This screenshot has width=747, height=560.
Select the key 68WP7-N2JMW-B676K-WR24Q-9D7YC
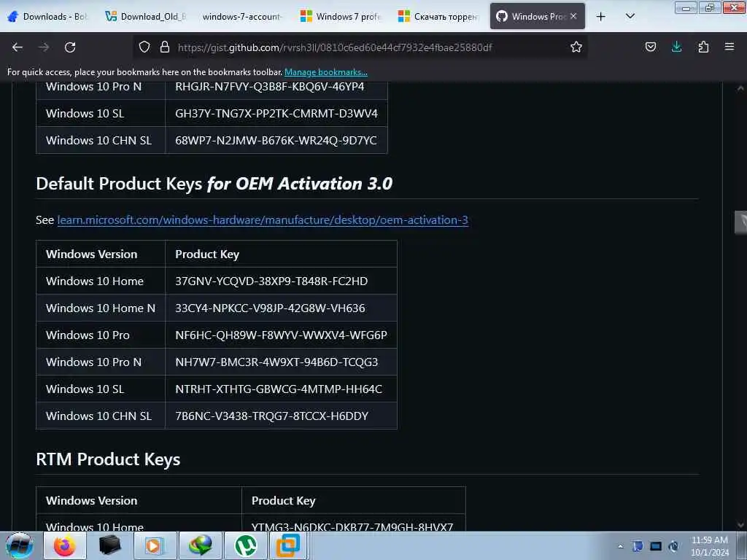point(276,141)
